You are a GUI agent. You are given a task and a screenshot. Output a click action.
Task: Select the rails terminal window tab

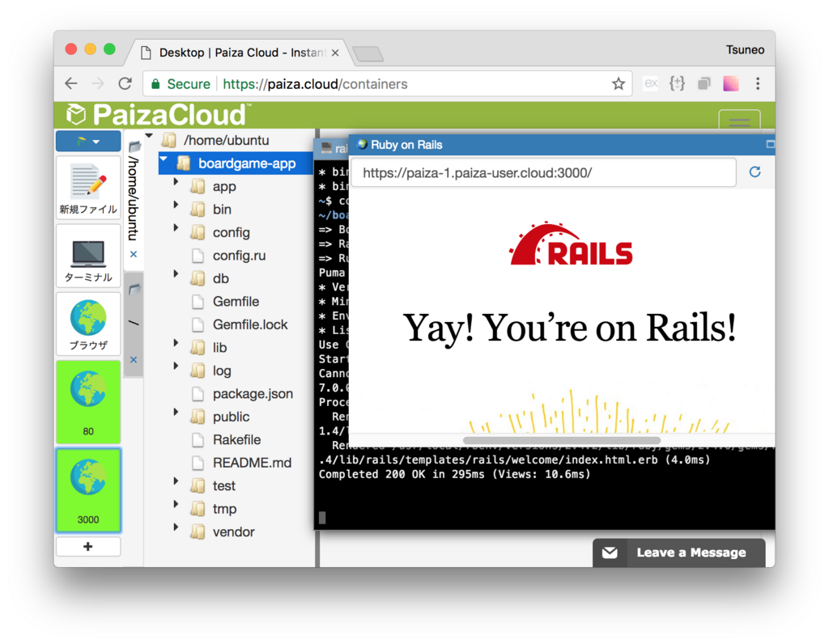[333, 148]
